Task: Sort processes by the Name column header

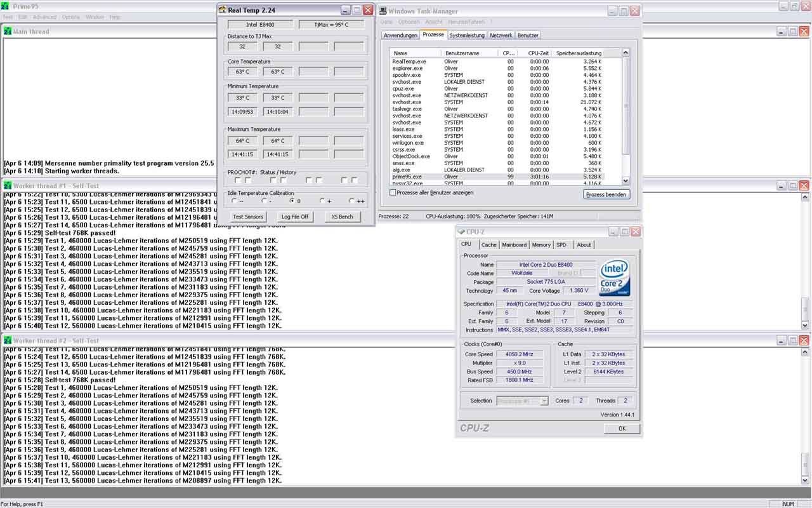Action: pos(416,53)
